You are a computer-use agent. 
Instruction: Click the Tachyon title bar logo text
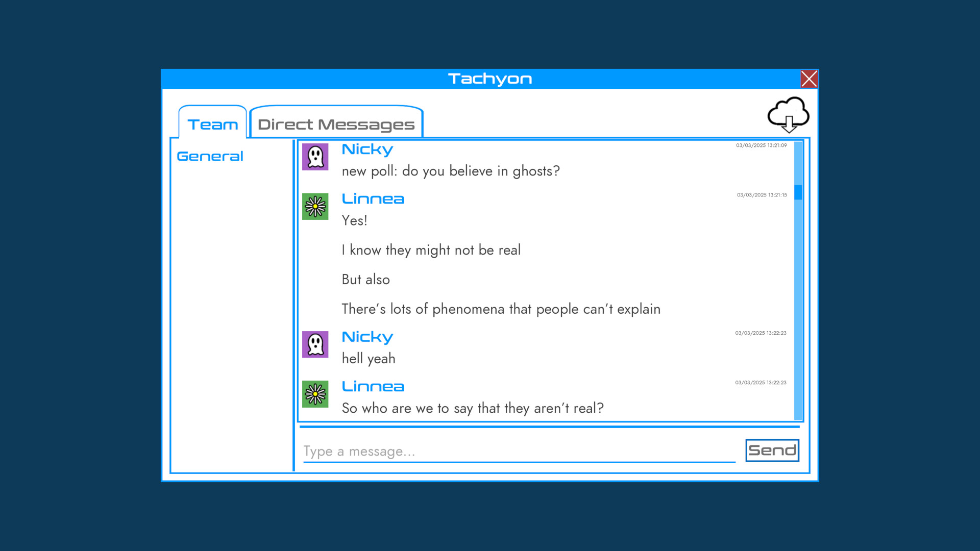(x=490, y=79)
